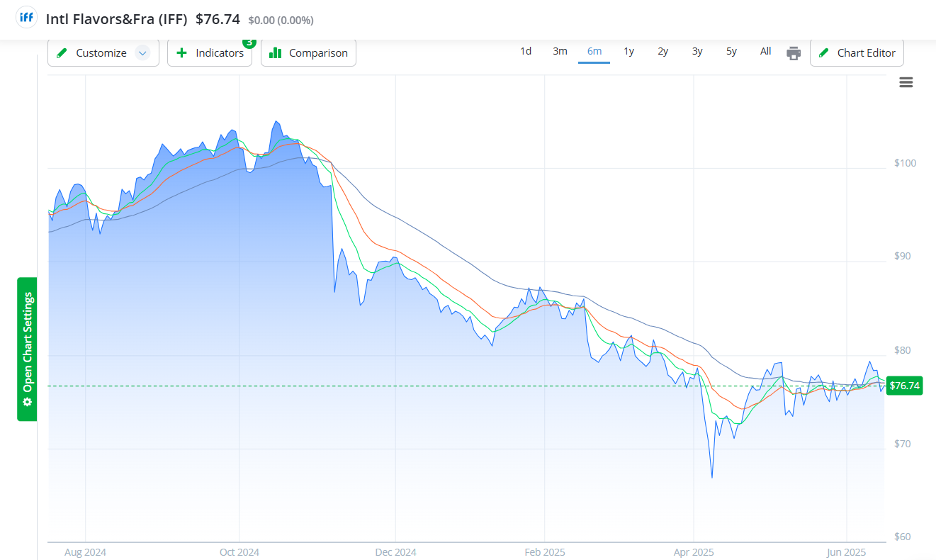Open the Comparison tool

tap(309, 53)
